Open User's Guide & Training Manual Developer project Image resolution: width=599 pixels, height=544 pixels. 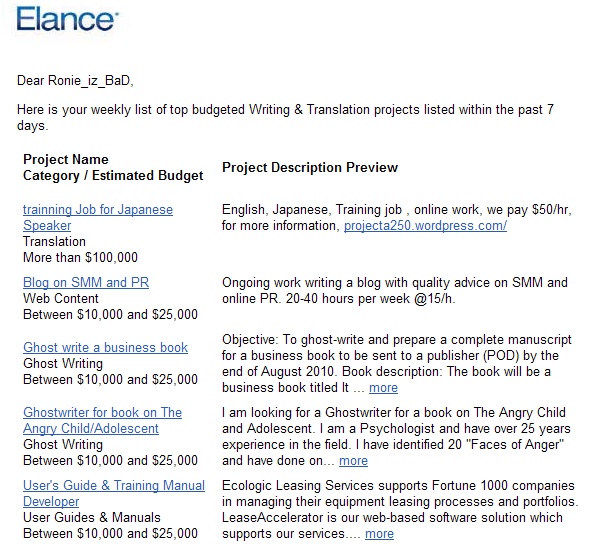[x=114, y=493]
